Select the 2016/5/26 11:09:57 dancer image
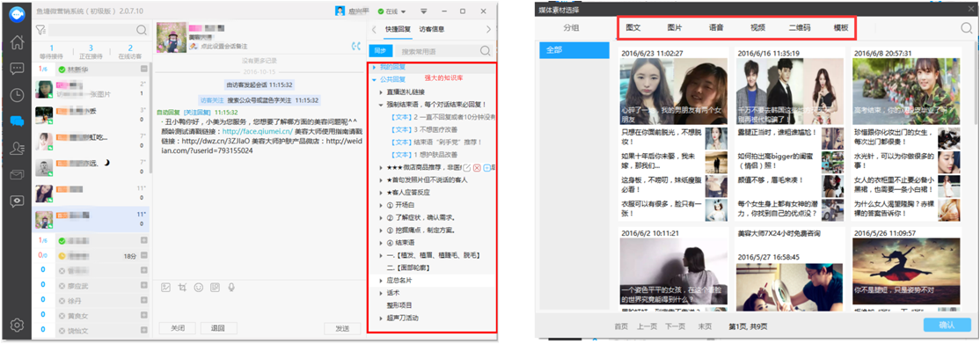The height and width of the screenshot is (344, 980). 905,272
